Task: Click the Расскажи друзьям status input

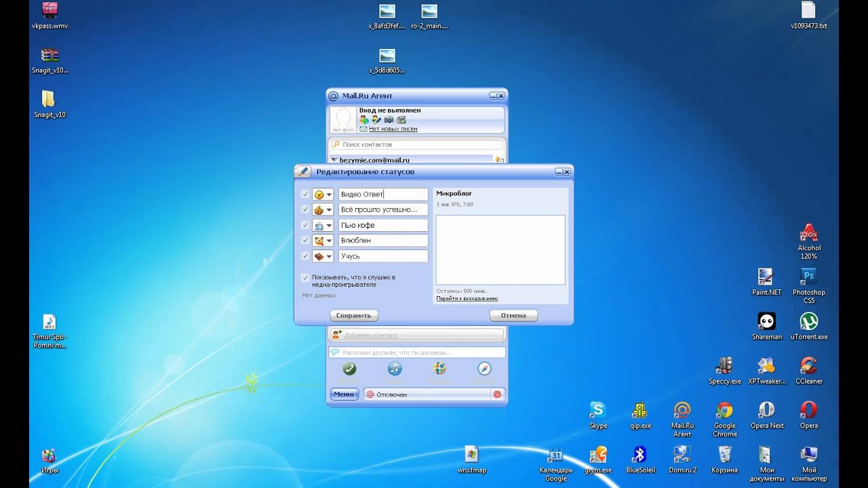Action: pyautogui.click(x=417, y=352)
